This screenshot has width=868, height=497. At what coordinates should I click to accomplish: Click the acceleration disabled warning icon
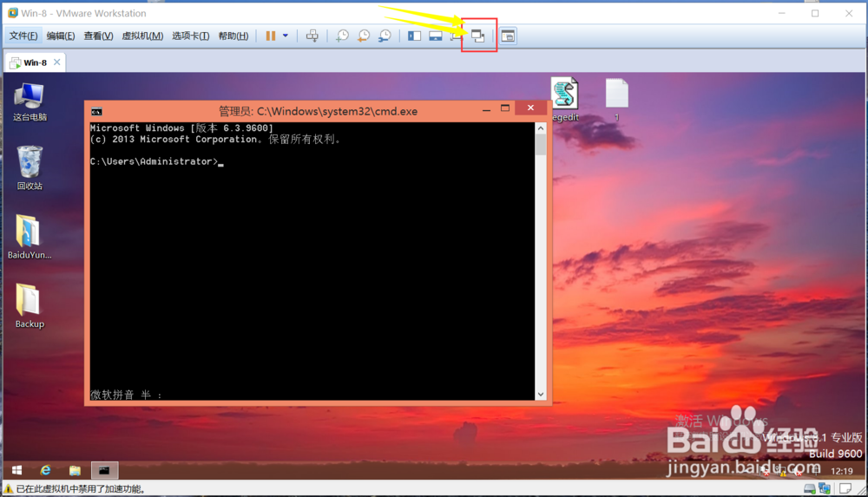(x=9, y=488)
